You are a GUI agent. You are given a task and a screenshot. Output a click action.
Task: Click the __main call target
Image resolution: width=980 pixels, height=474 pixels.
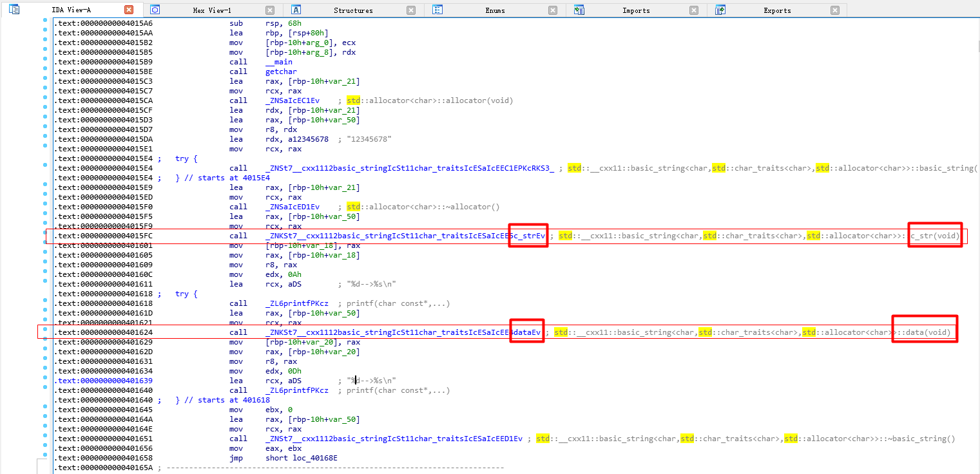279,62
